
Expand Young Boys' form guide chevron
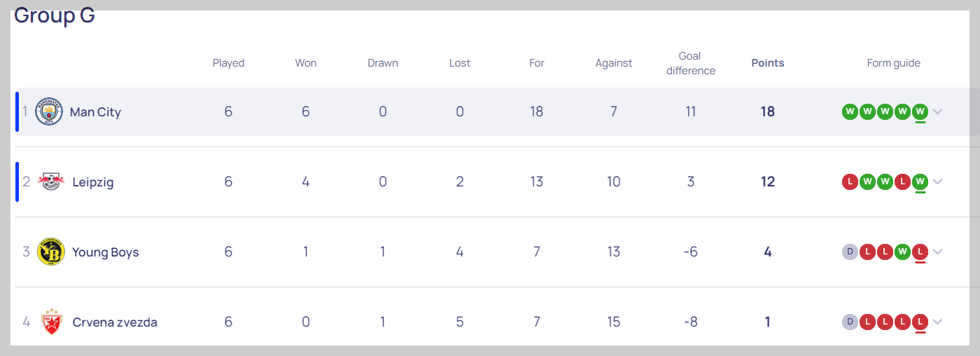(x=937, y=252)
